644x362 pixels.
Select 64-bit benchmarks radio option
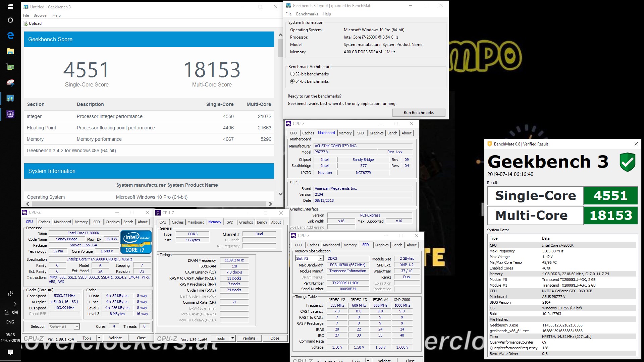[292, 81]
